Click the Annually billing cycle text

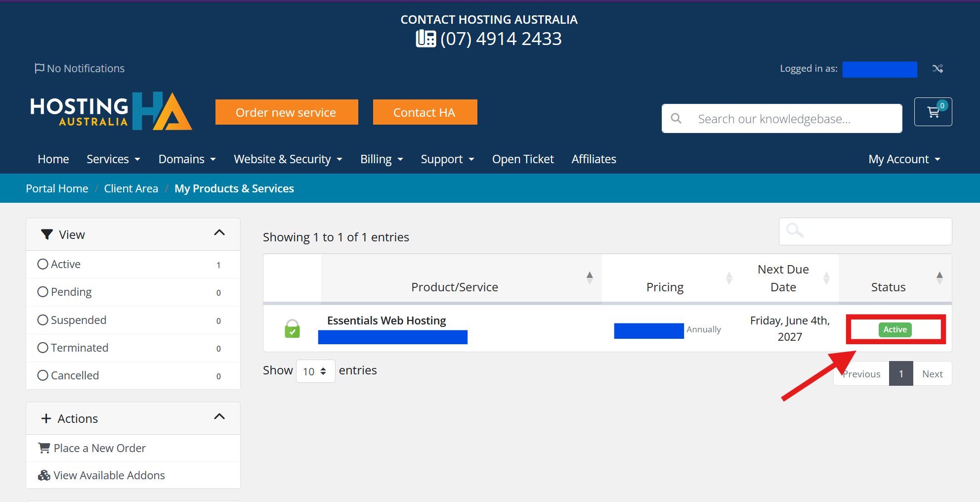pyautogui.click(x=704, y=329)
